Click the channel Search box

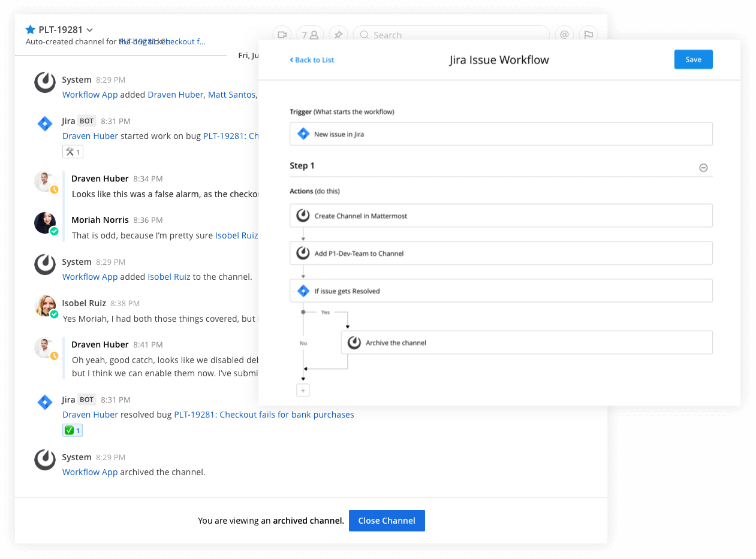[451, 35]
